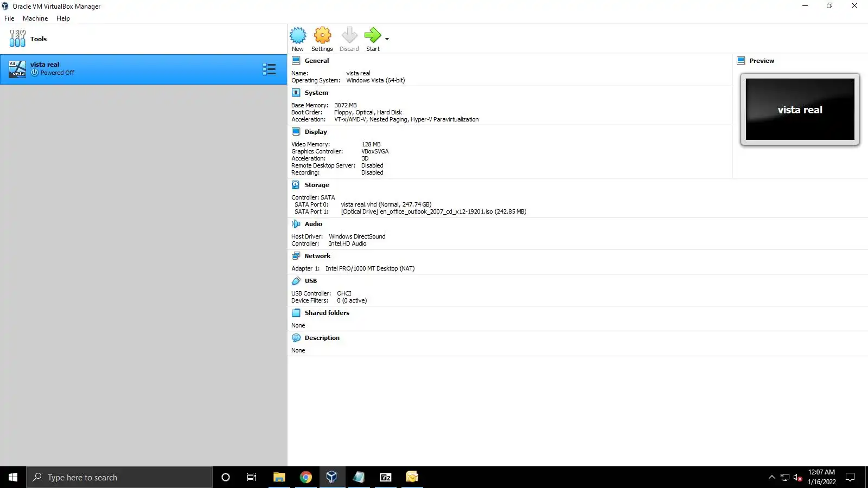Click the VirtualBox taskbar icon
This screenshot has height=488, width=868.
pyautogui.click(x=332, y=477)
